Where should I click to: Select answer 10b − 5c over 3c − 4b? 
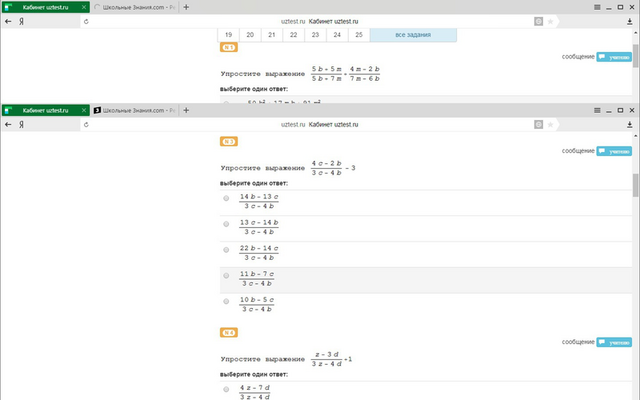coord(226,301)
